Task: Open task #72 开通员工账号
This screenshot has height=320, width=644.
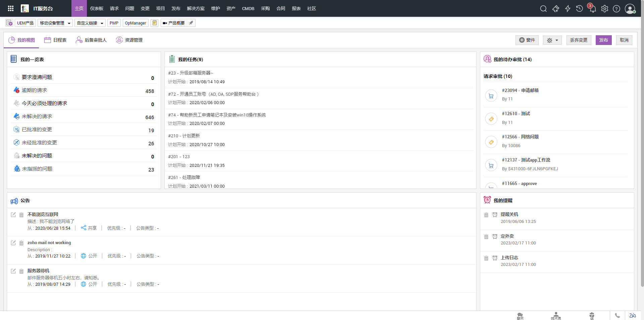Action: (x=213, y=94)
